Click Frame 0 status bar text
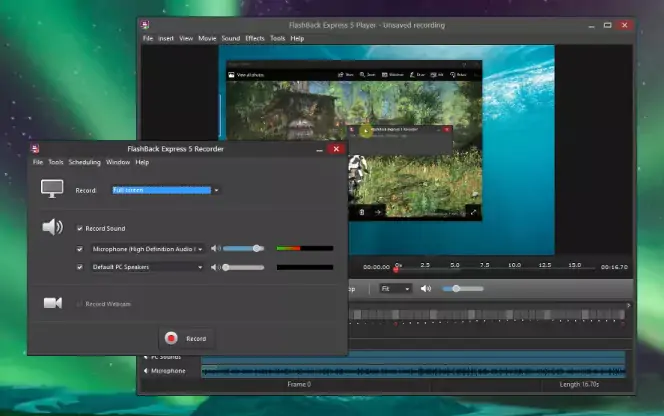Screen dimensions: 664x416 click(299, 385)
